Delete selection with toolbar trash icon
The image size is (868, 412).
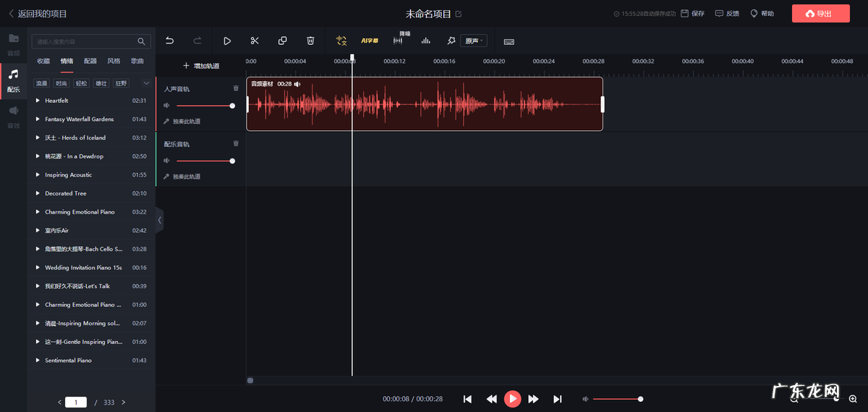(x=310, y=41)
